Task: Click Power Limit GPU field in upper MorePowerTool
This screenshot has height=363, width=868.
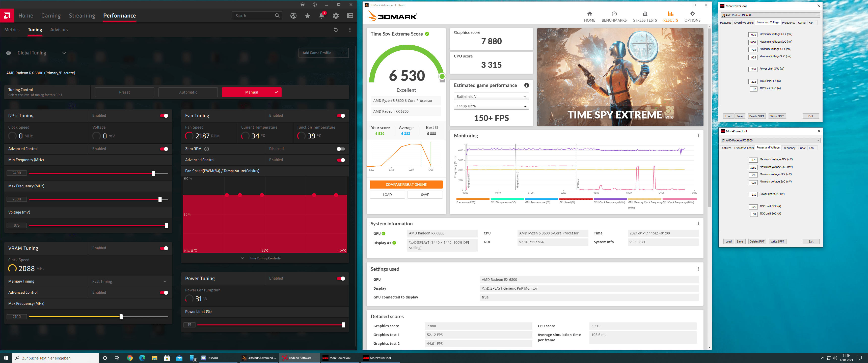Action: pyautogui.click(x=753, y=69)
